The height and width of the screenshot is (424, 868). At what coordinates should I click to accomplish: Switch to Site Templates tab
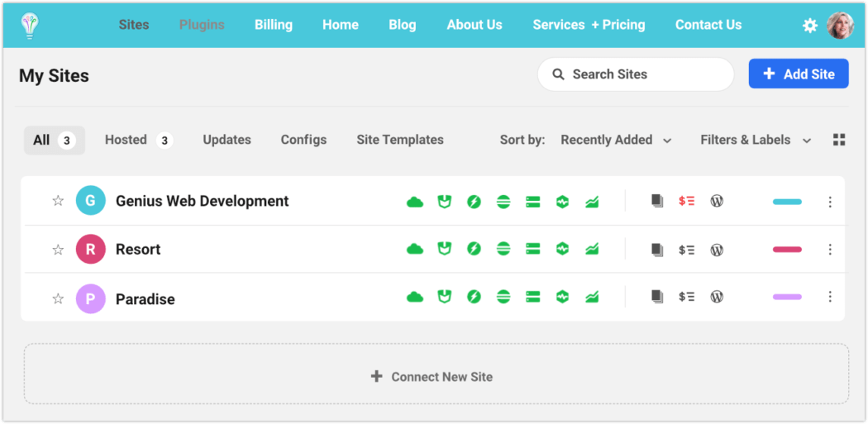[400, 140]
